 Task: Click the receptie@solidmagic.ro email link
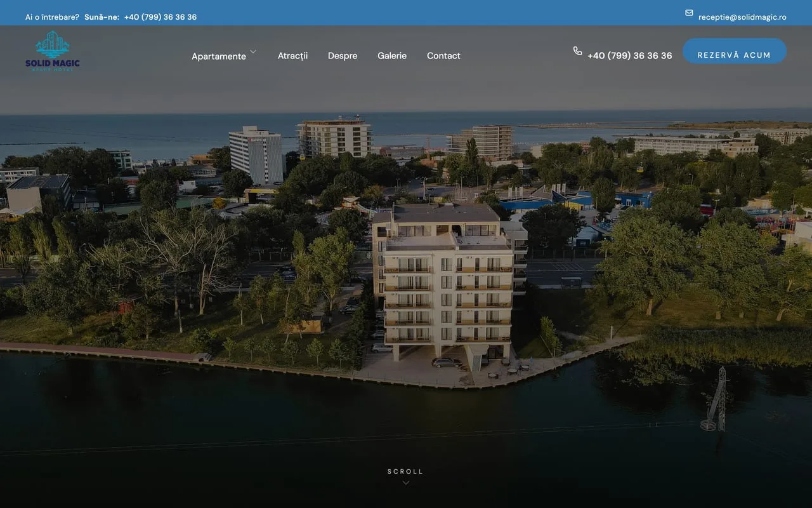pyautogui.click(x=742, y=17)
